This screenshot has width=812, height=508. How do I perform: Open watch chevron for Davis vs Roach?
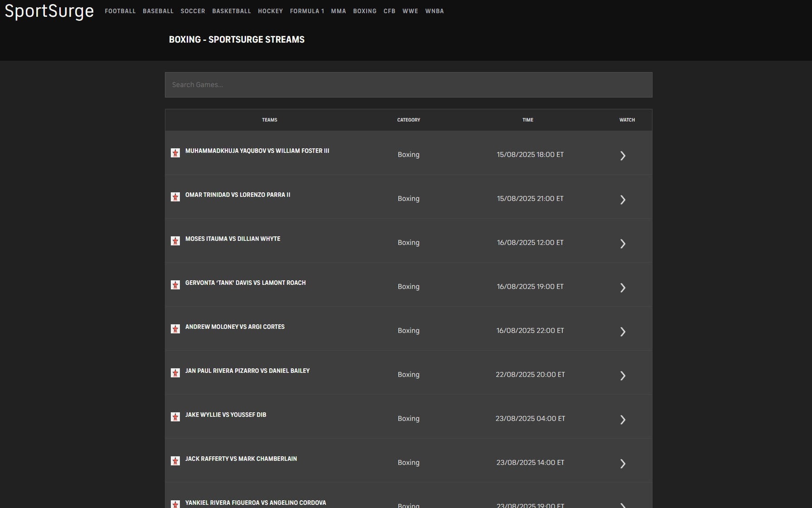(623, 288)
